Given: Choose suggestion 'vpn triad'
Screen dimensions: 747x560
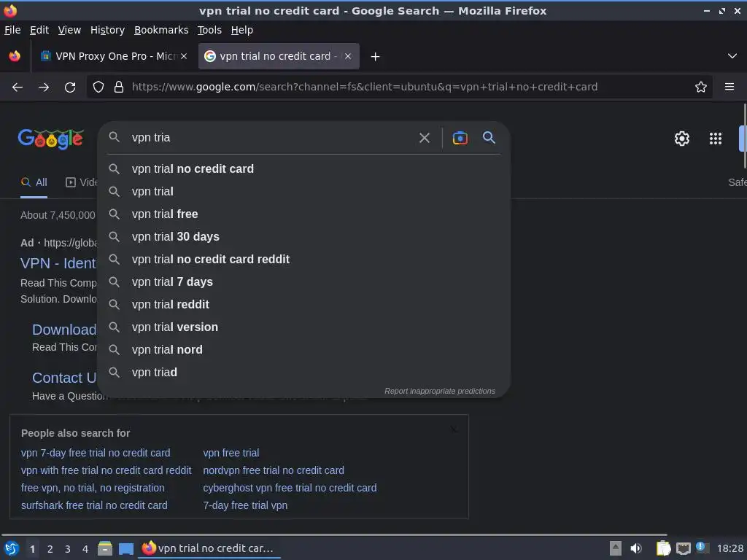Looking at the screenshot, I should pyautogui.click(x=303, y=373).
